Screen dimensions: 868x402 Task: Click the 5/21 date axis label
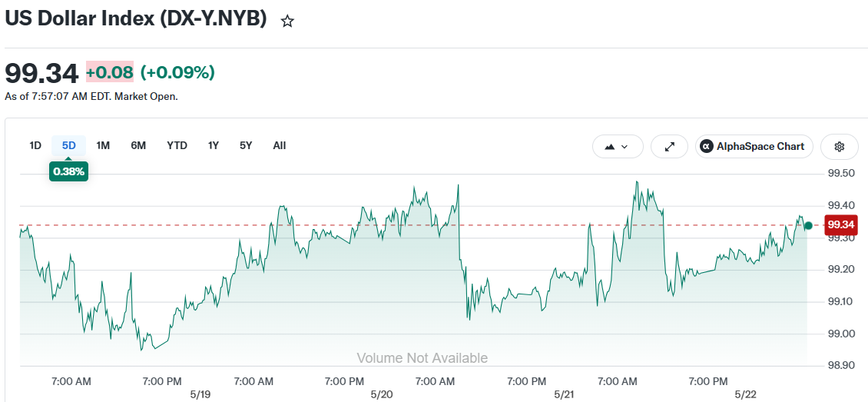tap(564, 394)
